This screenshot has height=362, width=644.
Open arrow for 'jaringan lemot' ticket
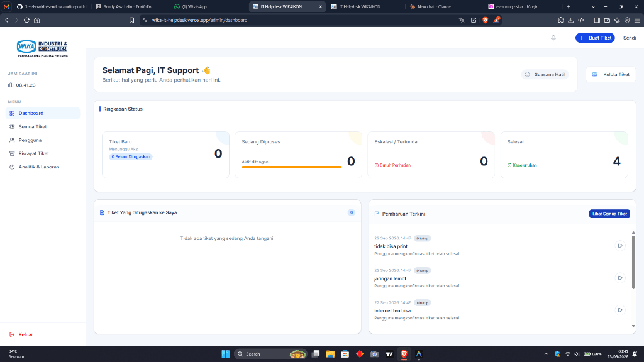[620, 278]
